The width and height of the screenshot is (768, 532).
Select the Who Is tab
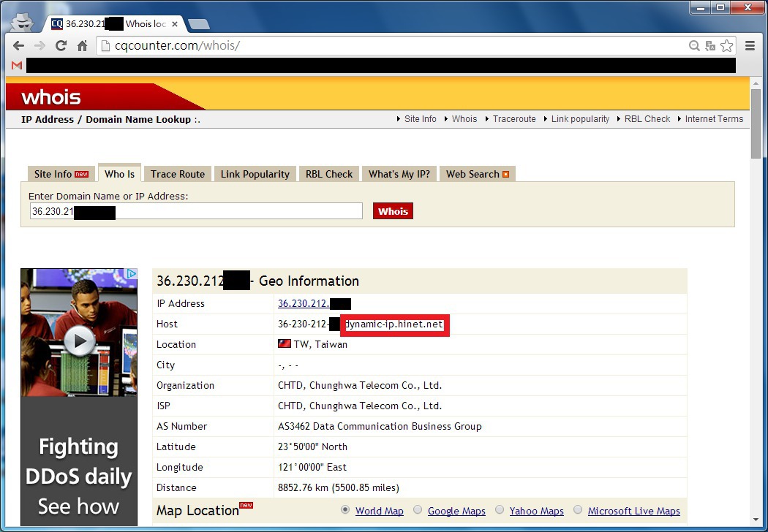[x=119, y=173]
